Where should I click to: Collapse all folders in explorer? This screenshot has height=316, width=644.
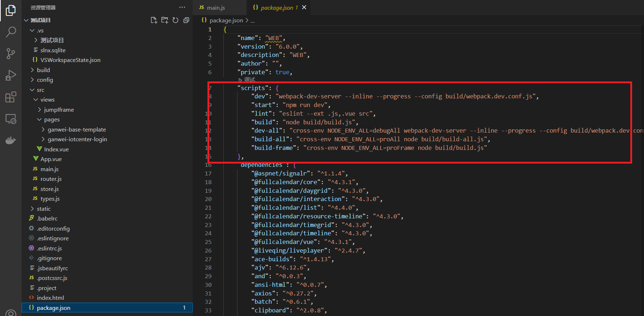coord(186,20)
